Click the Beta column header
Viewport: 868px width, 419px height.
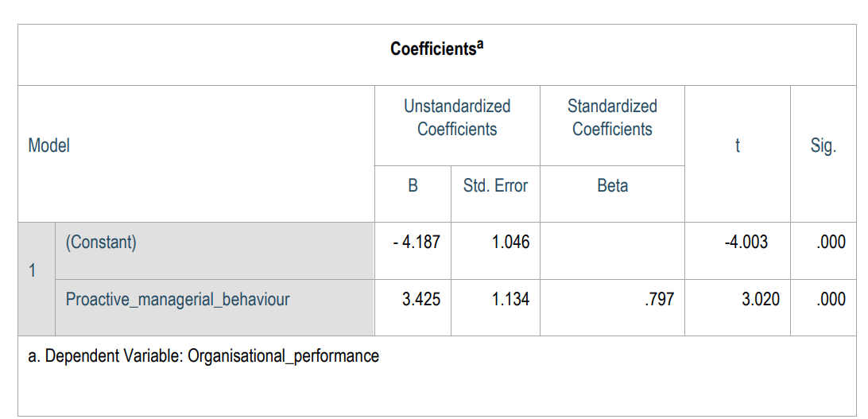[613, 185]
